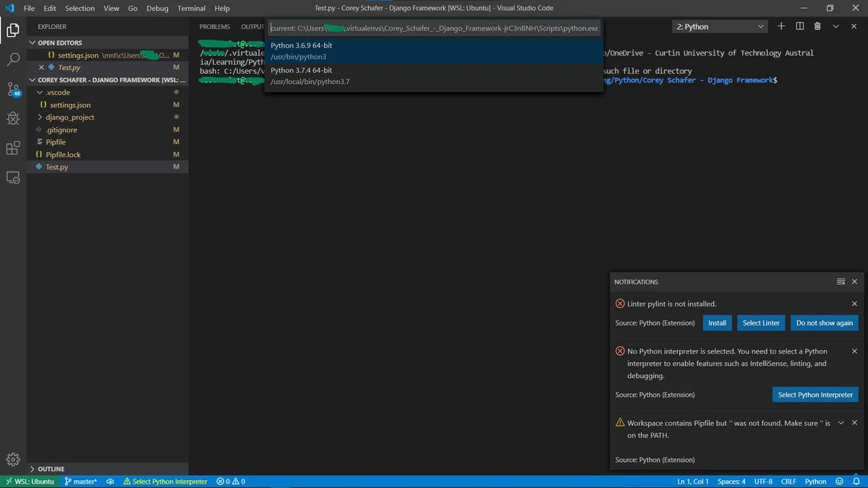
Task: Collapse all notifications icon in header
Action: (x=841, y=282)
